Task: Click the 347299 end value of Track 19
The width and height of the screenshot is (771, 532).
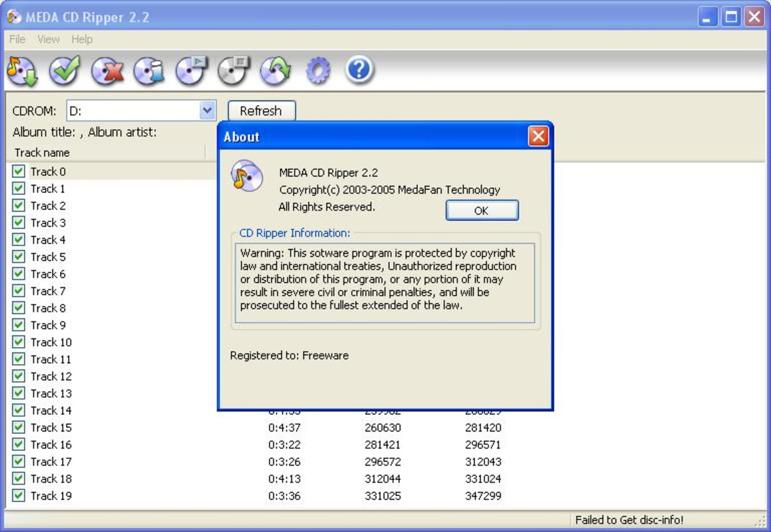Action: click(484, 495)
